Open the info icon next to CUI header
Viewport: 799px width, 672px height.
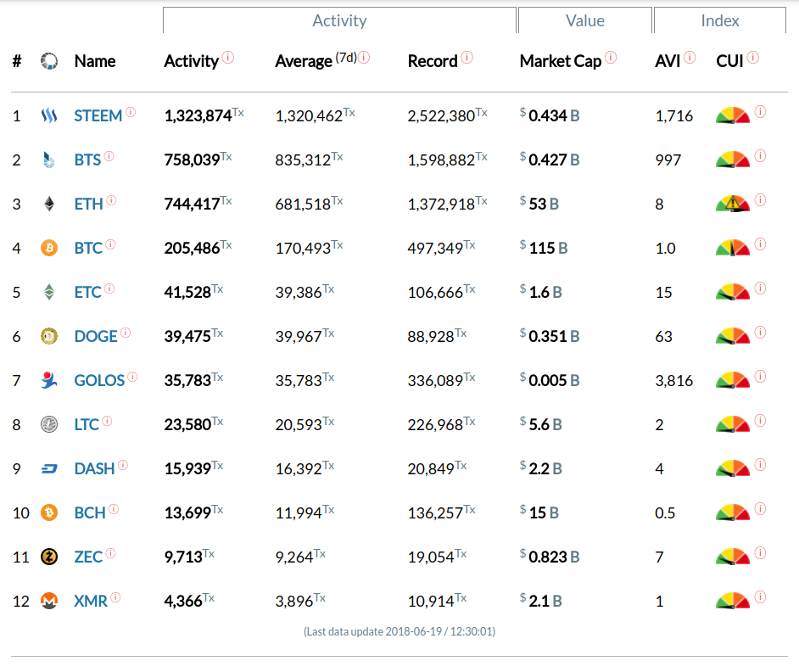pos(752,58)
